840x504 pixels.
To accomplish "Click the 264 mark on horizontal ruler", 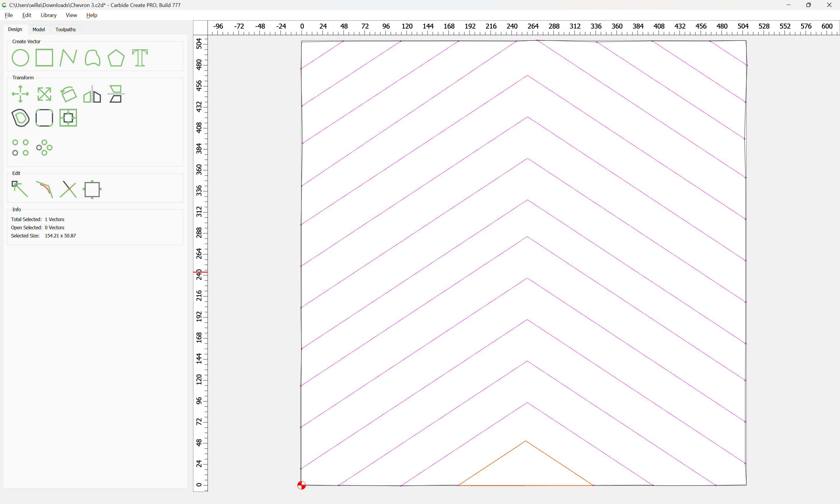I will tap(533, 26).
